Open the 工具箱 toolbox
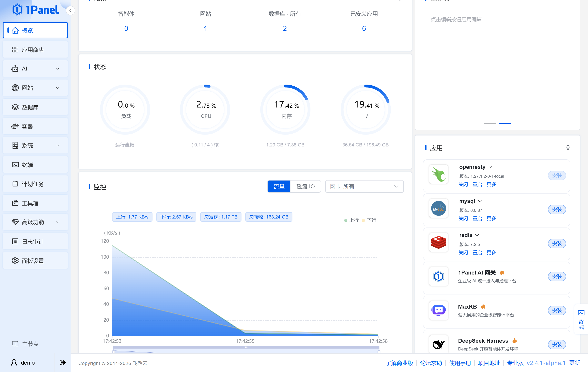The width and height of the screenshot is (588, 372). (35, 203)
